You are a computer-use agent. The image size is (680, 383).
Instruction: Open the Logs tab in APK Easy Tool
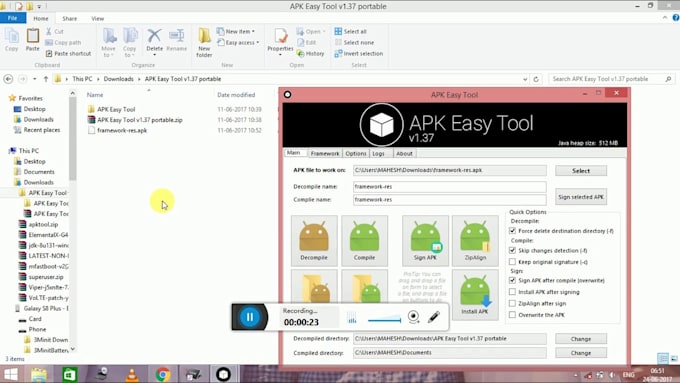(378, 154)
